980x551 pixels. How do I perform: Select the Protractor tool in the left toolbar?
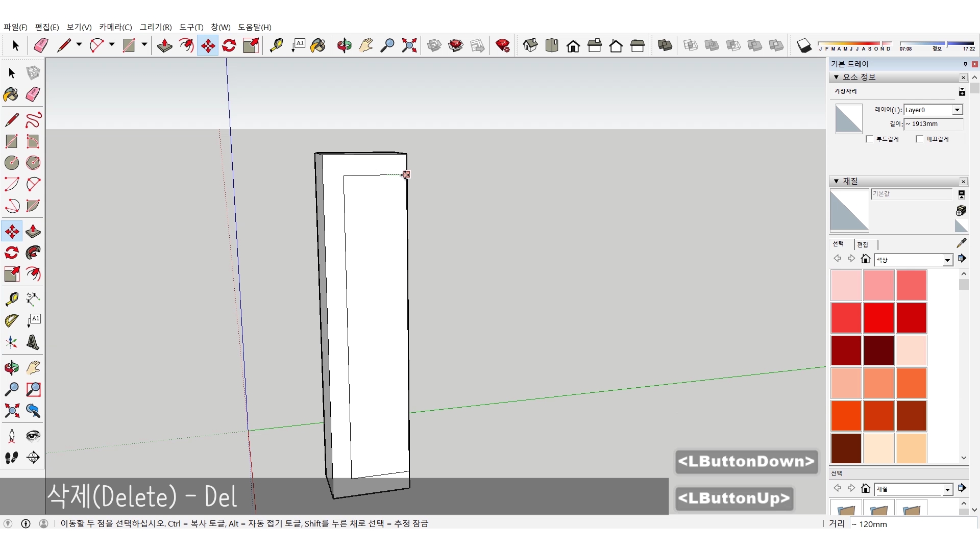(11, 320)
